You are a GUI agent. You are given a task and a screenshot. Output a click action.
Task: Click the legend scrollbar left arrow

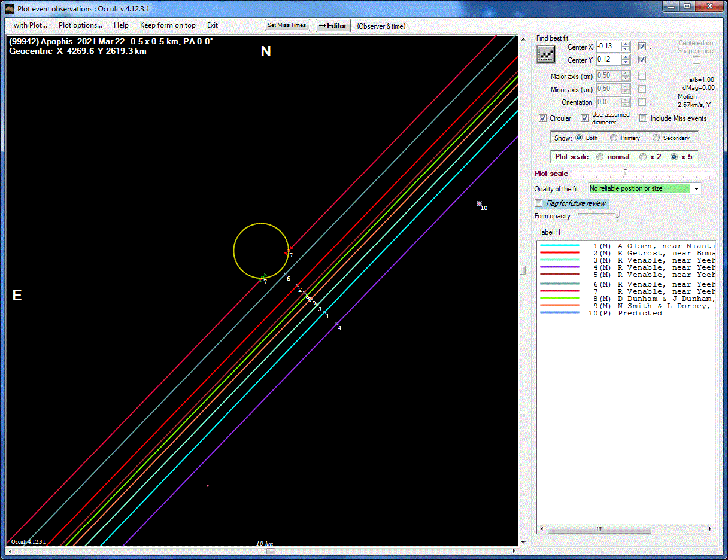tap(542, 529)
